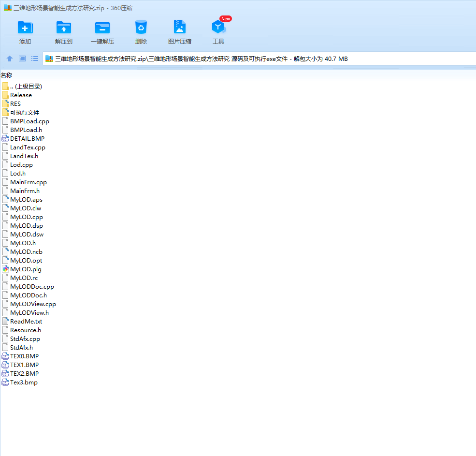Screen dimensions: 476x456
Task: Click the 添加 (Add) toolbar icon
Action: 25,28
